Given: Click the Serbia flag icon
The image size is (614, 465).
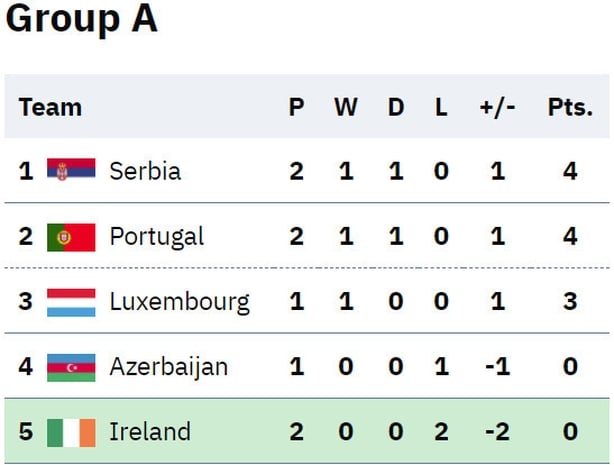Looking at the screenshot, I should [71, 170].
